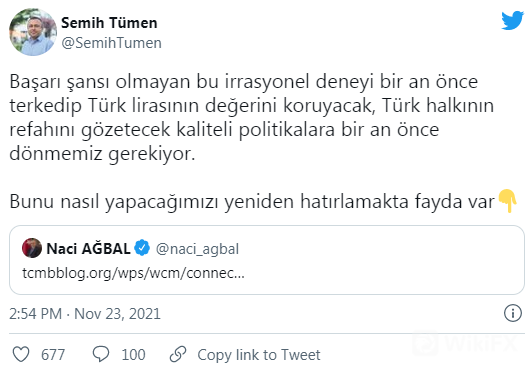
Task: Click the 100 replies count
Action: (133, 355)
